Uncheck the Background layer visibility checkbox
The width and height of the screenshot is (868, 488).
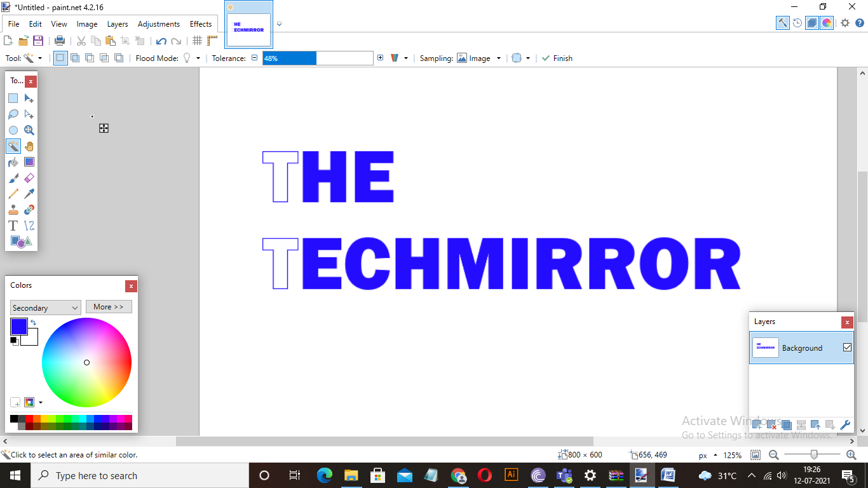point(847,348)
